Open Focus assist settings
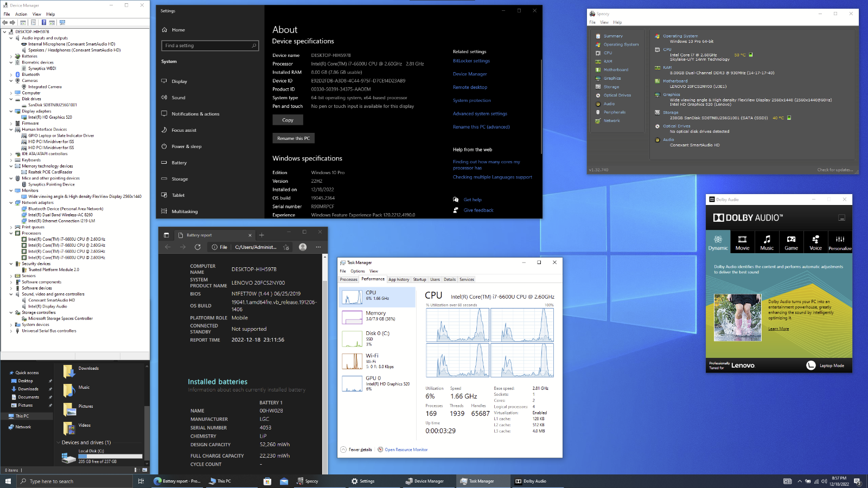 pyautogui.click(x=184, y=130)
